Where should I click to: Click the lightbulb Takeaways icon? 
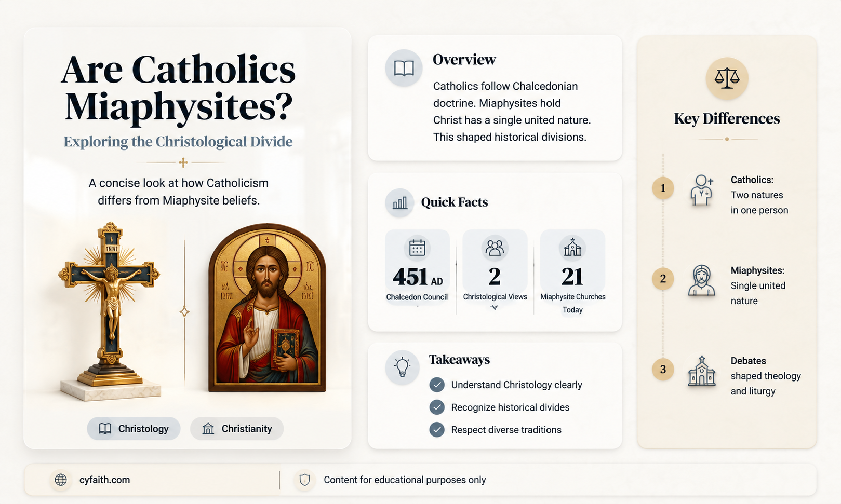(402, 367)
